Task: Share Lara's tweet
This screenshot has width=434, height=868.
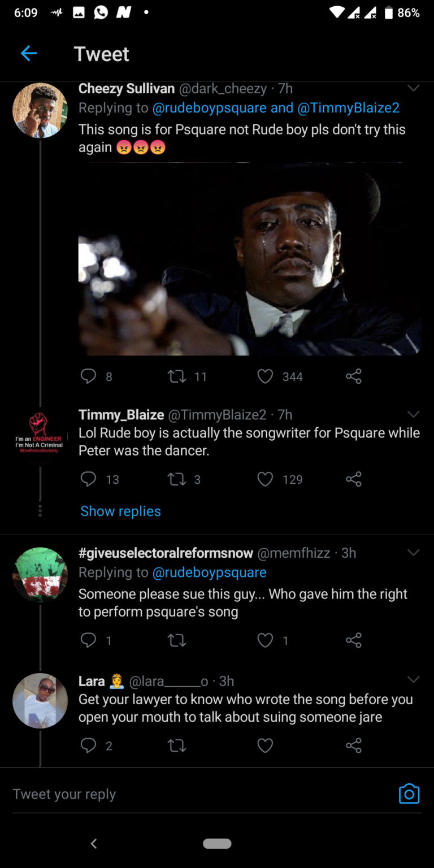Action: tap(354, 745)
